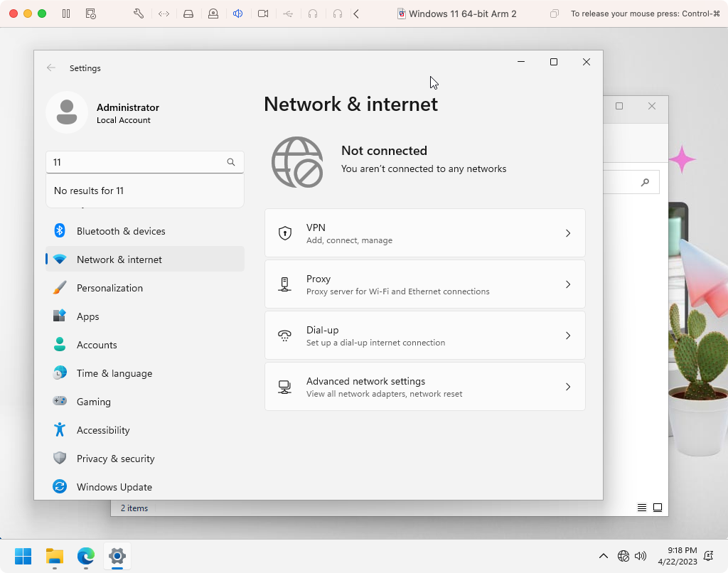The width and height of the screenshot is (728, 573).
Task: Click the USB icon in VM toolbar
Action: [288, 14]
